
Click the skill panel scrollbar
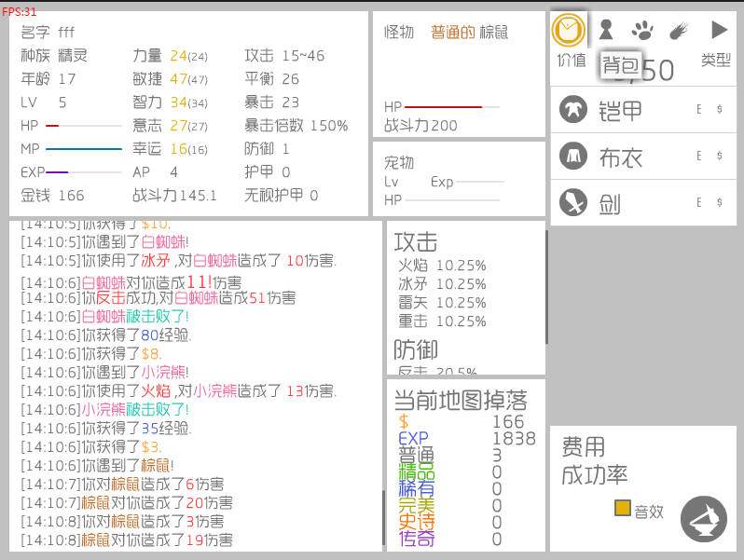tap(546, 287)
